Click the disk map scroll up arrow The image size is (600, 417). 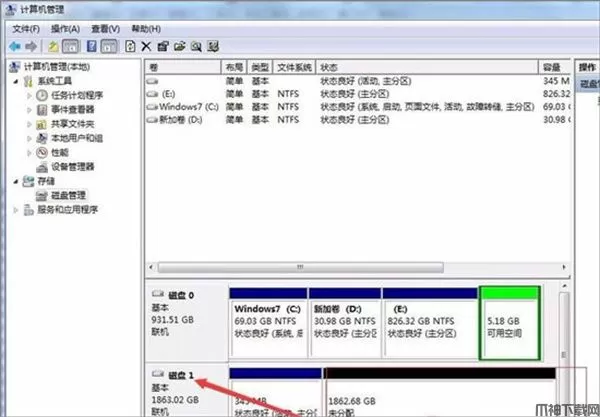[564, 286]
